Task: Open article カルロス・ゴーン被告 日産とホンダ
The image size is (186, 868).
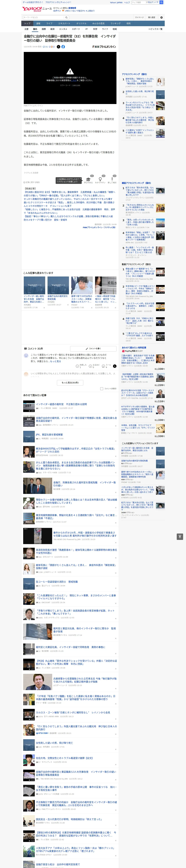Action: (73, 713)
